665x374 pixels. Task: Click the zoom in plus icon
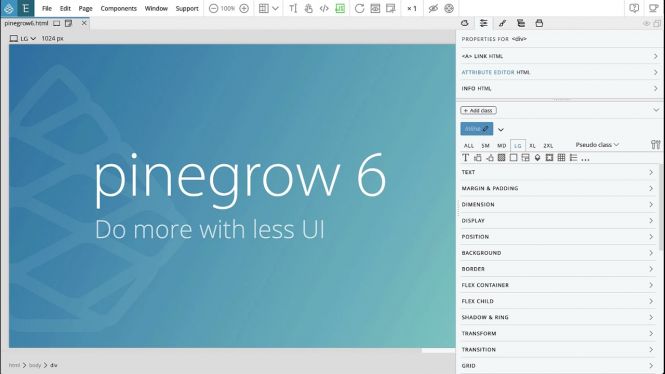click(x=244, y=8)
